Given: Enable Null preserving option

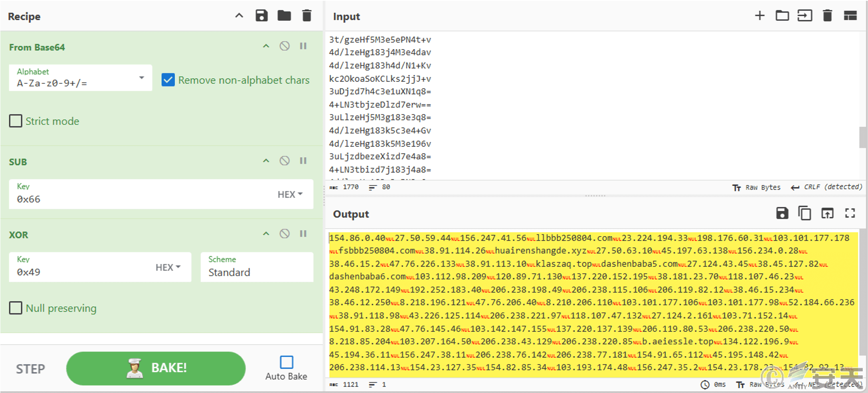Looking at the screenshot, I should (x=16, y=308).
